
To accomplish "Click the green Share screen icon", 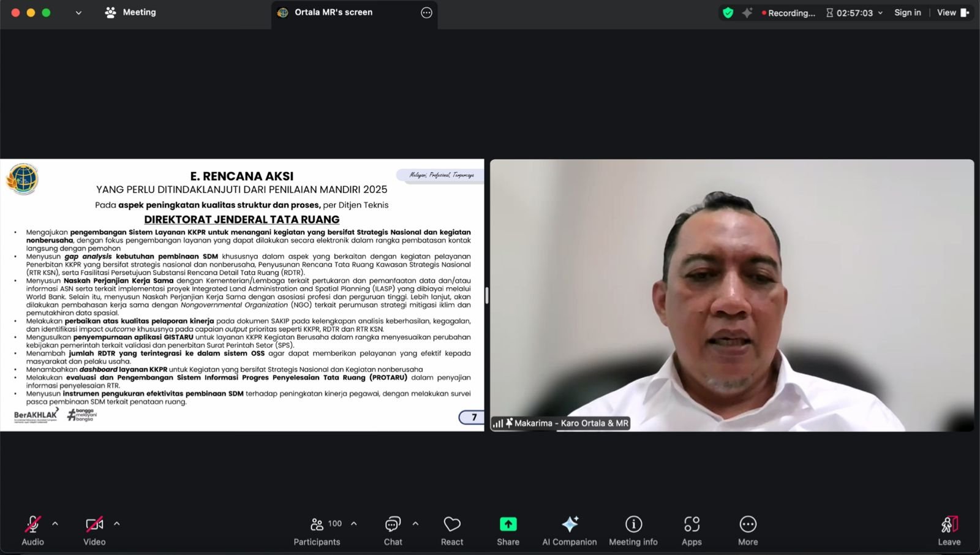I will tap(508, 524).
